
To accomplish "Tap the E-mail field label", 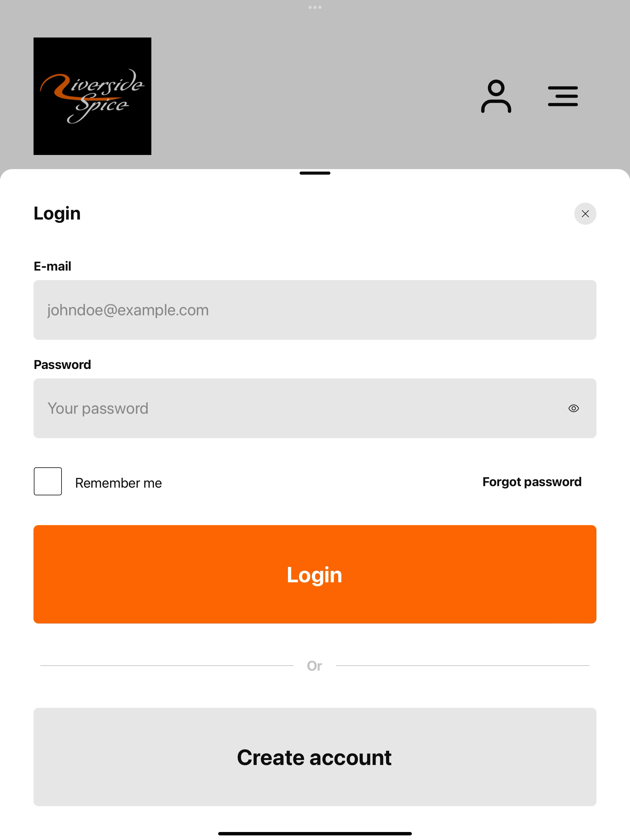I will pos(52,266).
